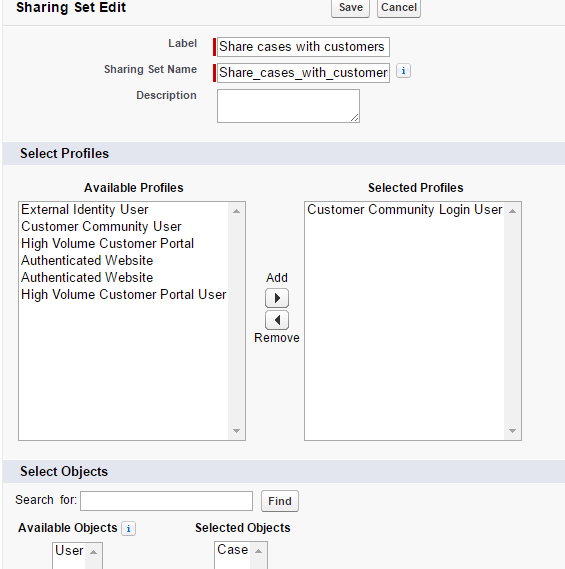The height and width of the screenshot is (569, 565).
Task: Select High Volume Customer Portal User profile
Action: pyautogui.click(x=123, y=294)
